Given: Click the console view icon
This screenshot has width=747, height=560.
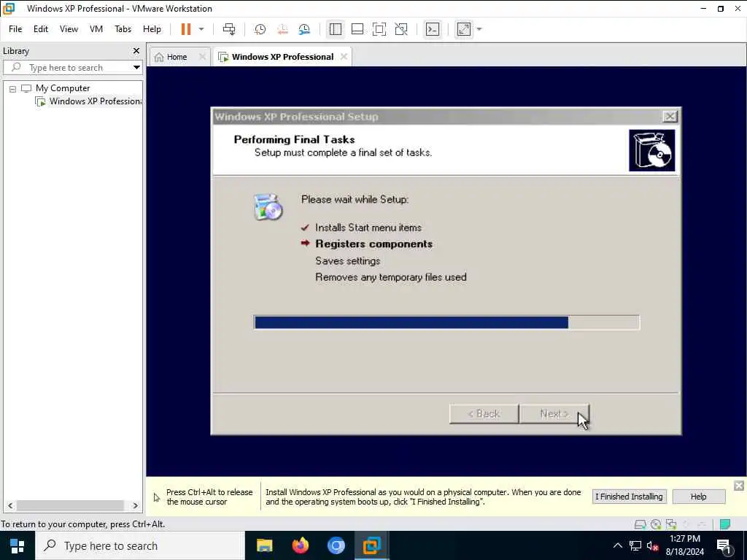Looking at the screenshot, I should [x=433, y=29].
